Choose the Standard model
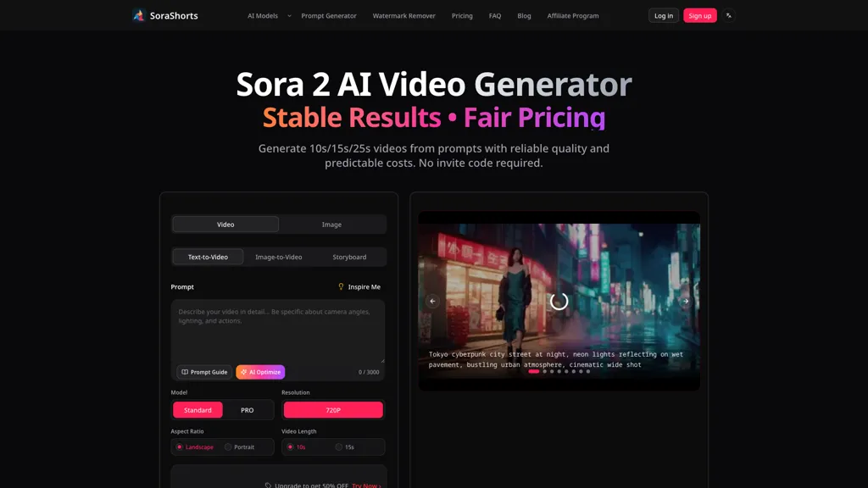This screenshot has height=488, width=868. tap(198, 410)
